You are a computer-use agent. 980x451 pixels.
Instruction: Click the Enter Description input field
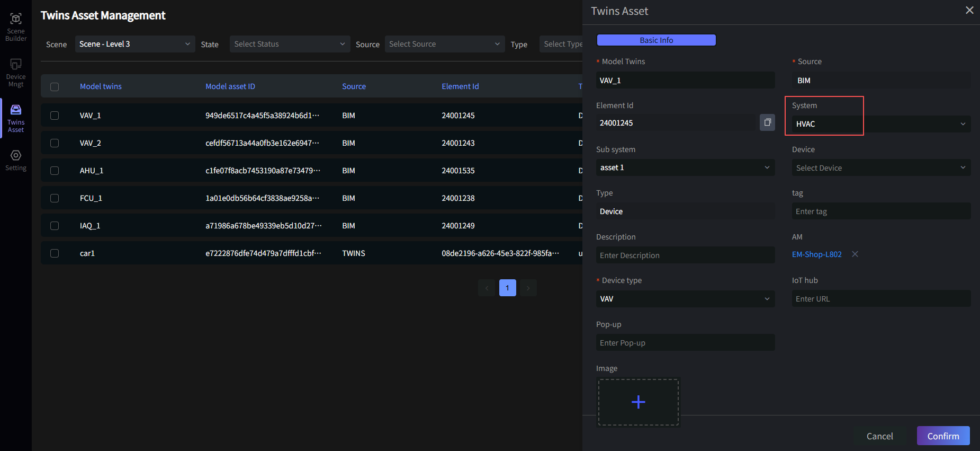[x=685, y=255]
